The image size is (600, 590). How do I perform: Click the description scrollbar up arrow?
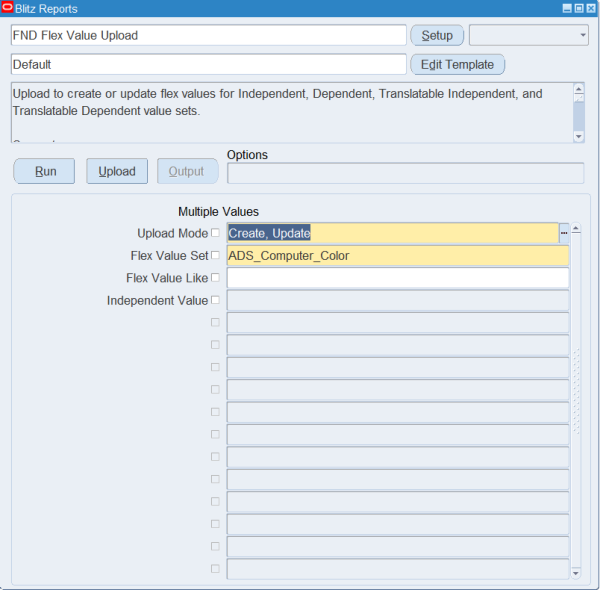(579, 89)
